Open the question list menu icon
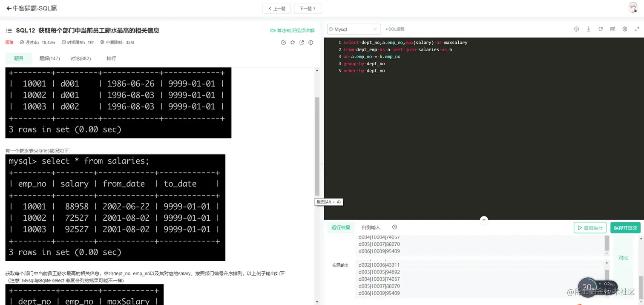 click(x=9, y=31)
